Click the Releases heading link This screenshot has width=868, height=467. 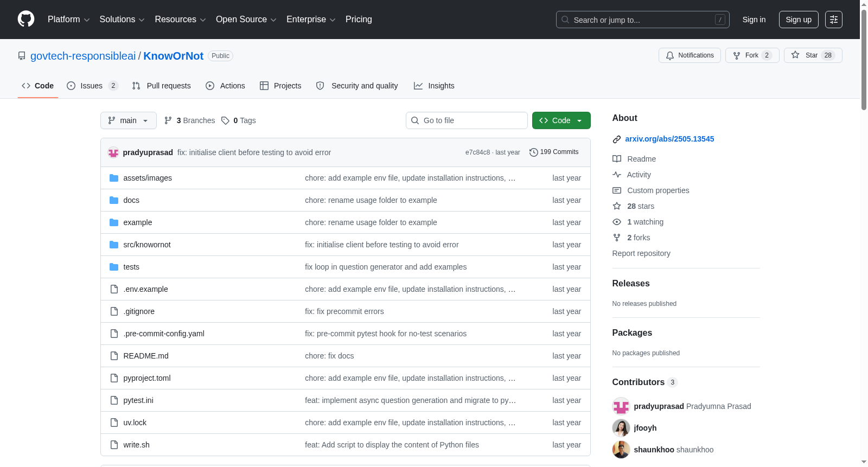(631, 283)
